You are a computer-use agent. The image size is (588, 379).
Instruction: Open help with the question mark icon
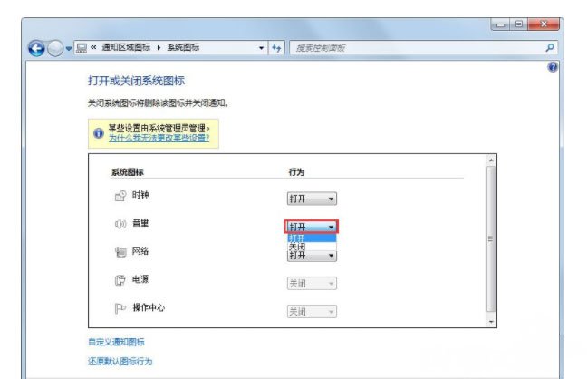553,67
